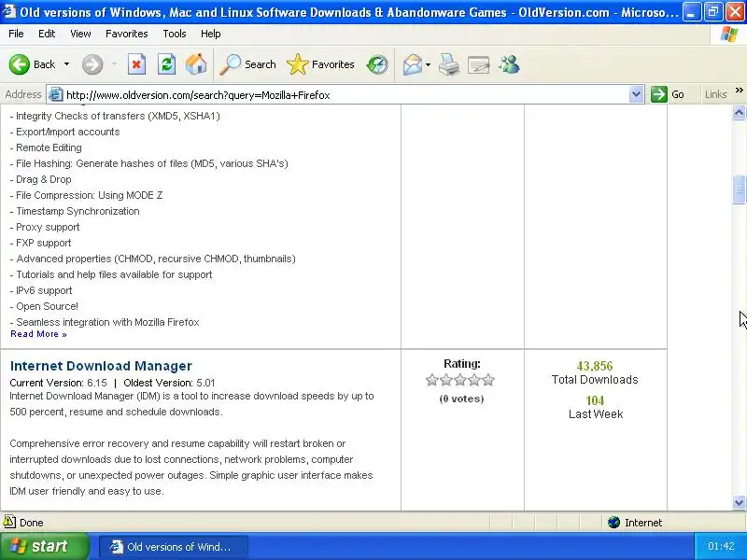Click 'Current Version: 6.15' text
This screenshot has width=747, height=560.
(58, 383)
